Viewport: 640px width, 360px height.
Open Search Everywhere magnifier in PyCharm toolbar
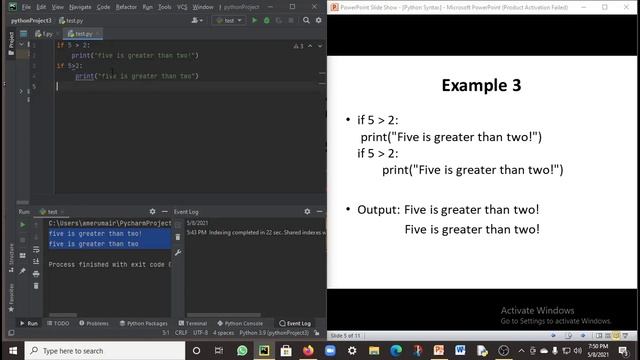pos(306,20)
